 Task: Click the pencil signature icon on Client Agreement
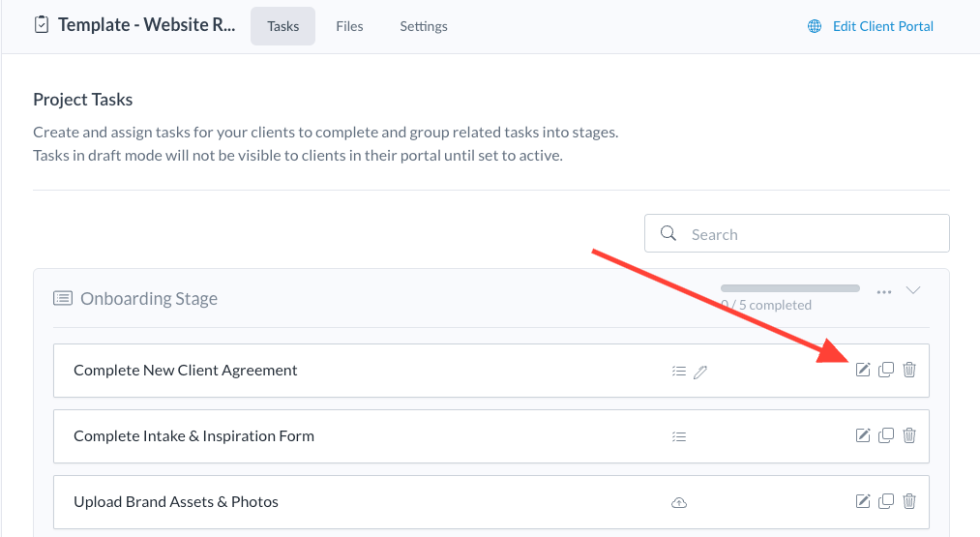(701, 371)
